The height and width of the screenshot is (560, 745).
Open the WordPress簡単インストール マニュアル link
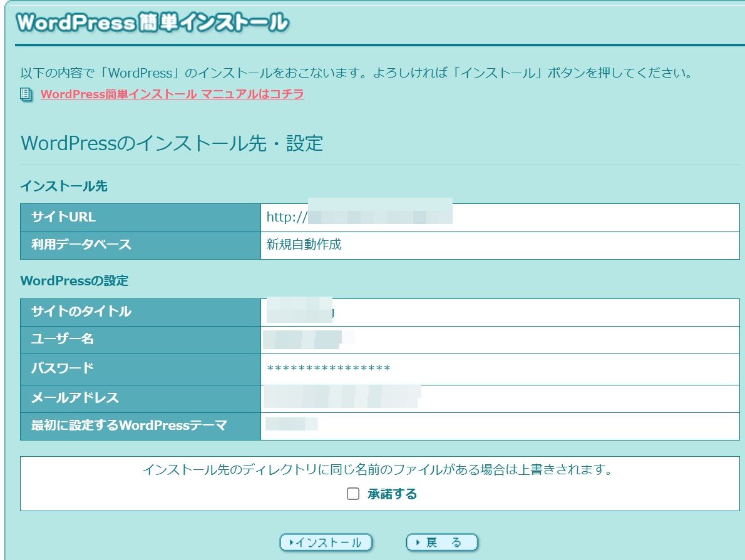tap(172, 94)
